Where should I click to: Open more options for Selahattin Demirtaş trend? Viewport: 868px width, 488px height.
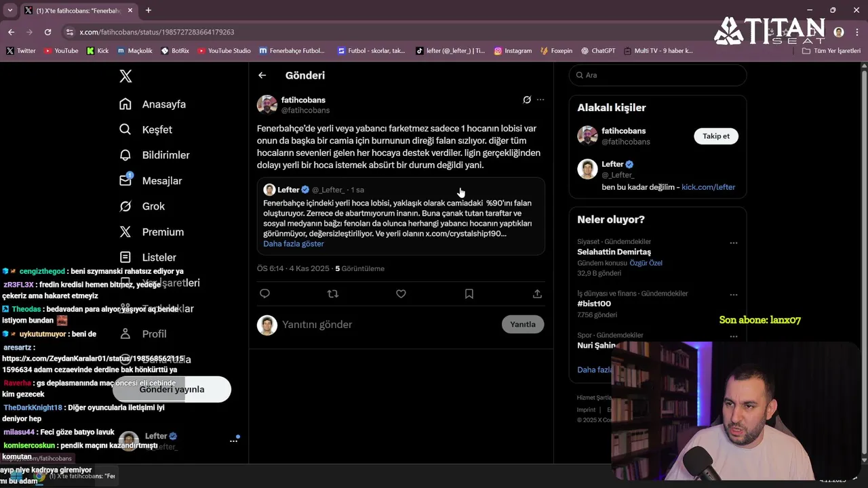coord(734,243)
